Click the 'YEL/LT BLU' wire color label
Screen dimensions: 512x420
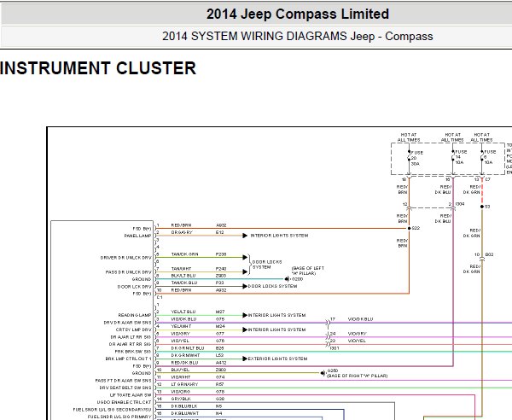[x=183, y=312]
